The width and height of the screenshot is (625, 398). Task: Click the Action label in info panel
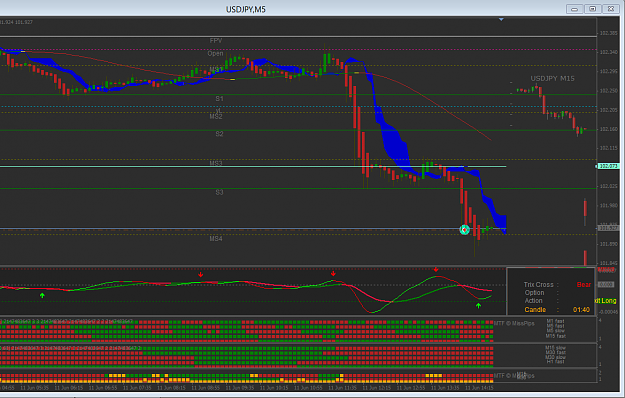(x=533, y=301)
